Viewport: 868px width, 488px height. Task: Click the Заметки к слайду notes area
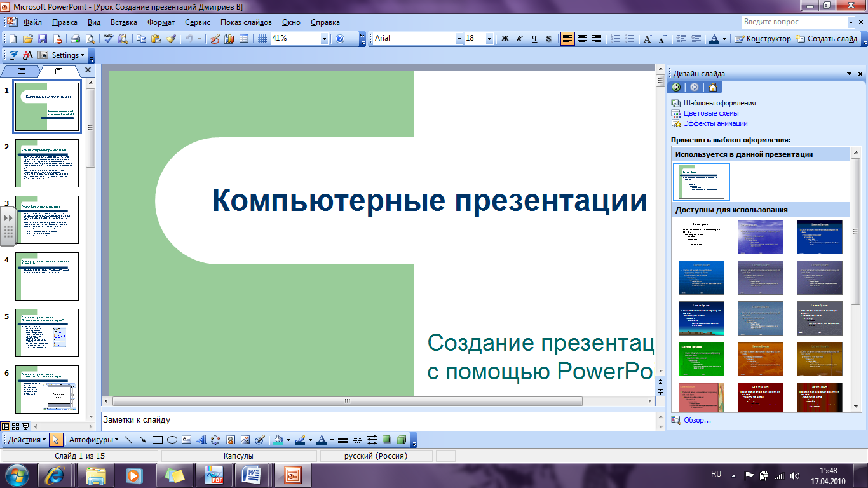pyautogui.click(x=378, y=421)
